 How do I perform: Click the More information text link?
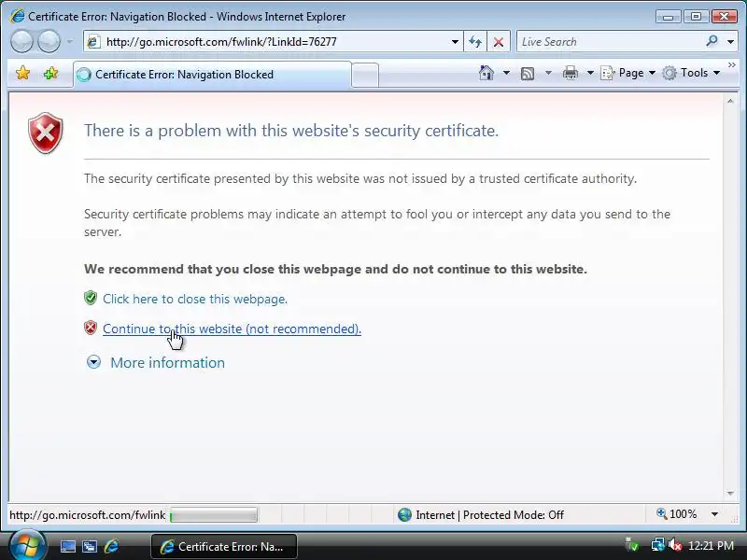pos(168,363)
